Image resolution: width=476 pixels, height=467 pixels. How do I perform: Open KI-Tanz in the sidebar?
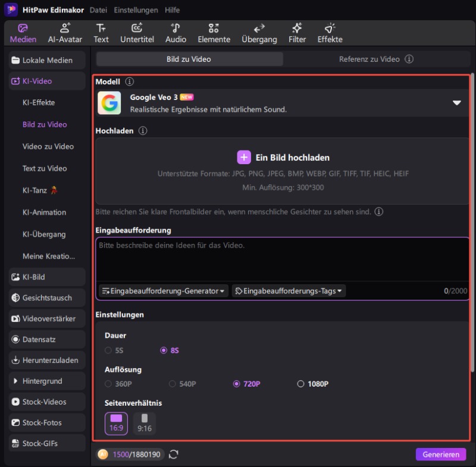point(40,190)
